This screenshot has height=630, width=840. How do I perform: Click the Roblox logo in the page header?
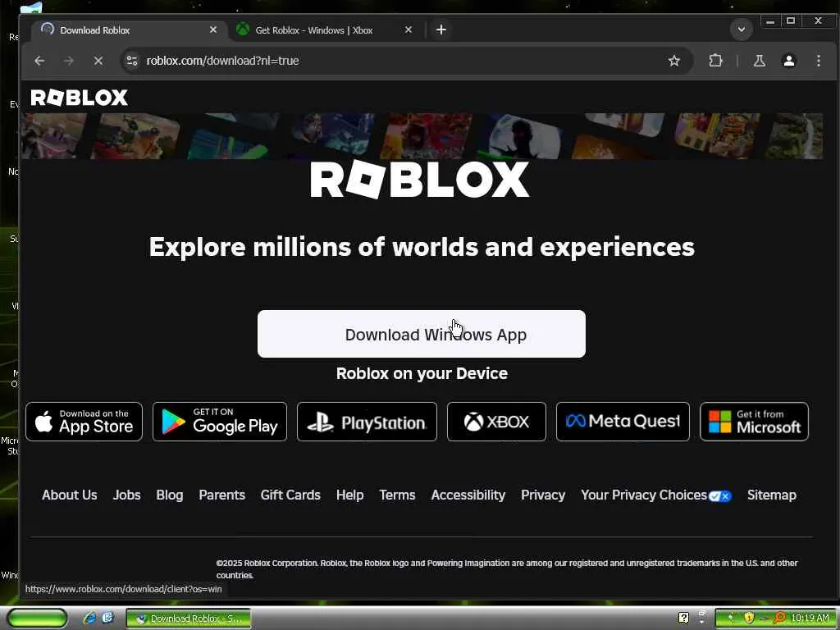coord(80,98)
